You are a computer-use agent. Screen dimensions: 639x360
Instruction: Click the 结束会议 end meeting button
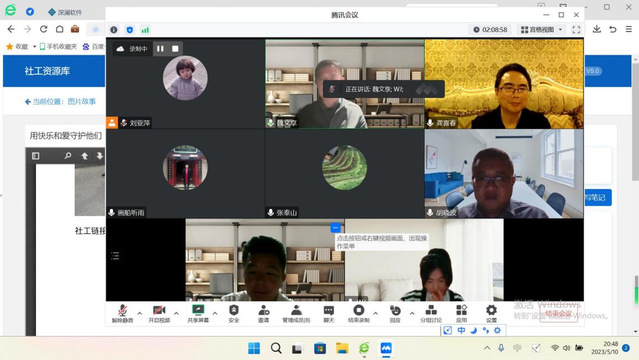click(x=558, y=314)
